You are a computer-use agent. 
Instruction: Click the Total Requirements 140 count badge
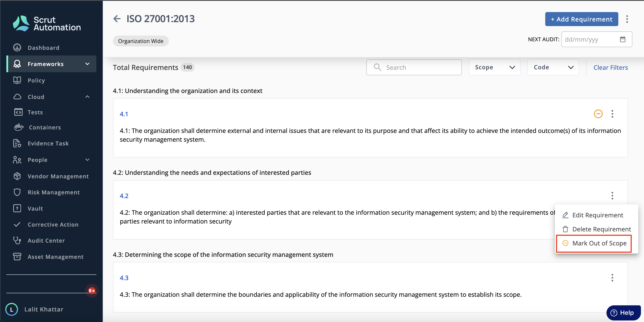click(x=187, y=67)
